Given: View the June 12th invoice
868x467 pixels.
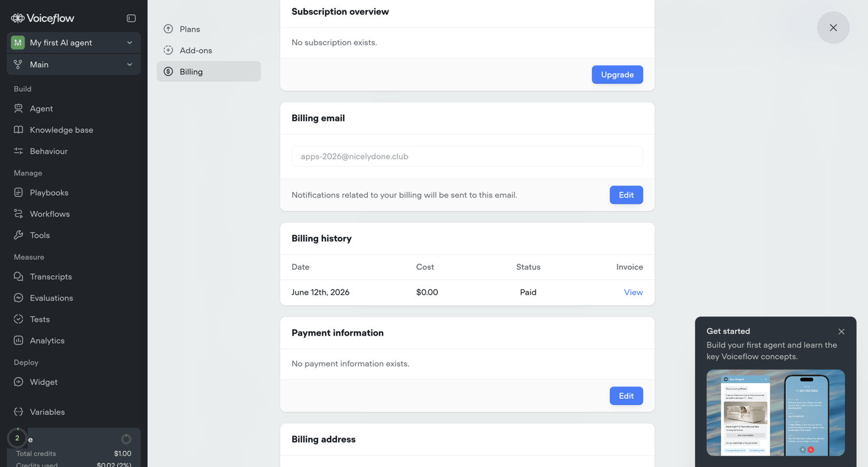Looking at the screenshot, I should (633, 292).
